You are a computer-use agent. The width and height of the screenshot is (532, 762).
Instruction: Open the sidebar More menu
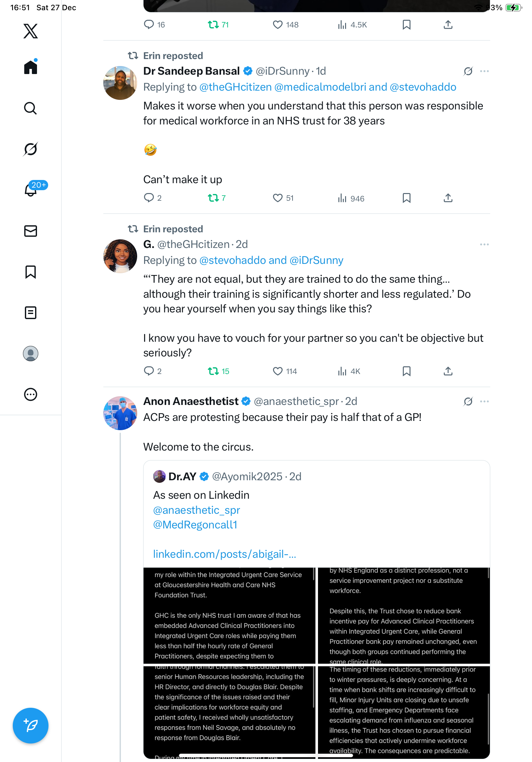[31, 394]
